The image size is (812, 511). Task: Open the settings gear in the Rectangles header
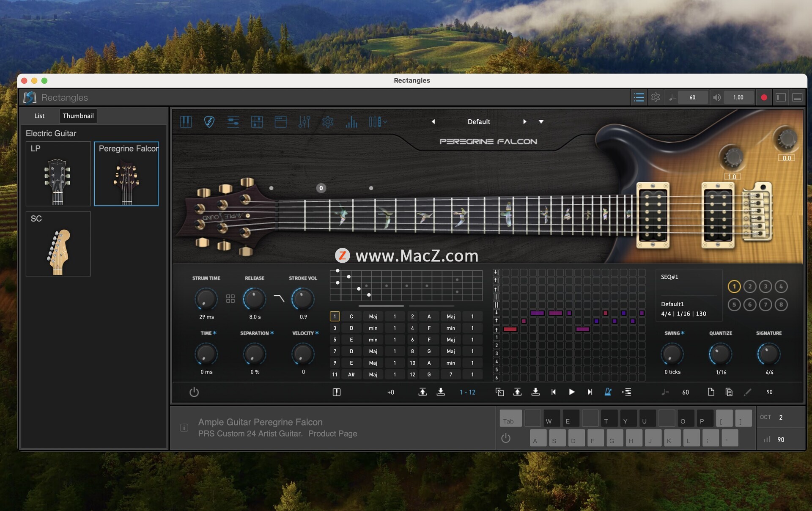pos(656,97)
